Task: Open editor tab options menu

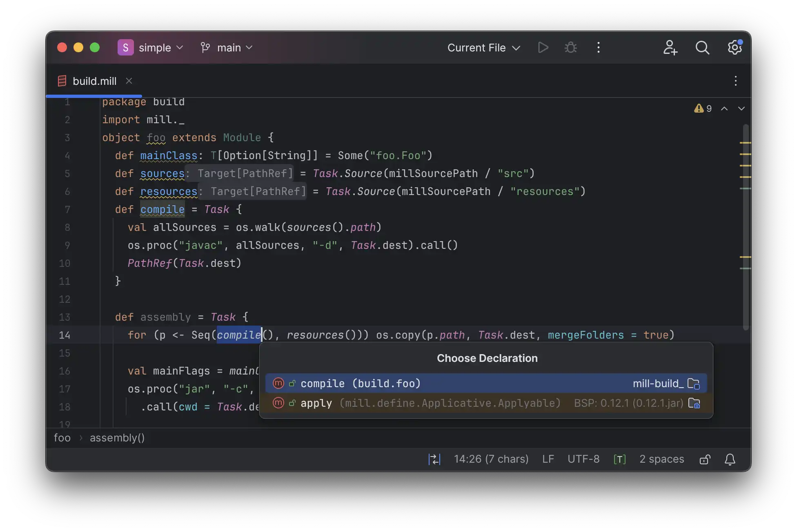Action: coord(736,81)
